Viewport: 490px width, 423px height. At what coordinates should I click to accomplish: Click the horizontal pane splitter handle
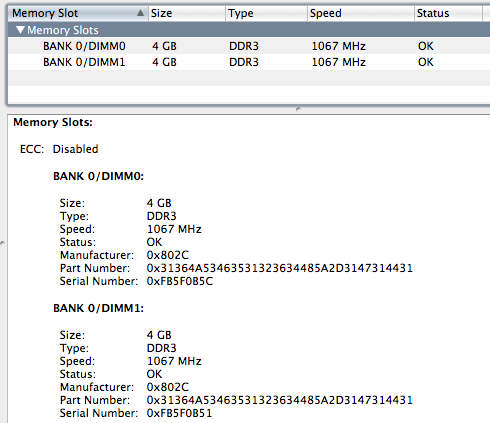[298, 109]
